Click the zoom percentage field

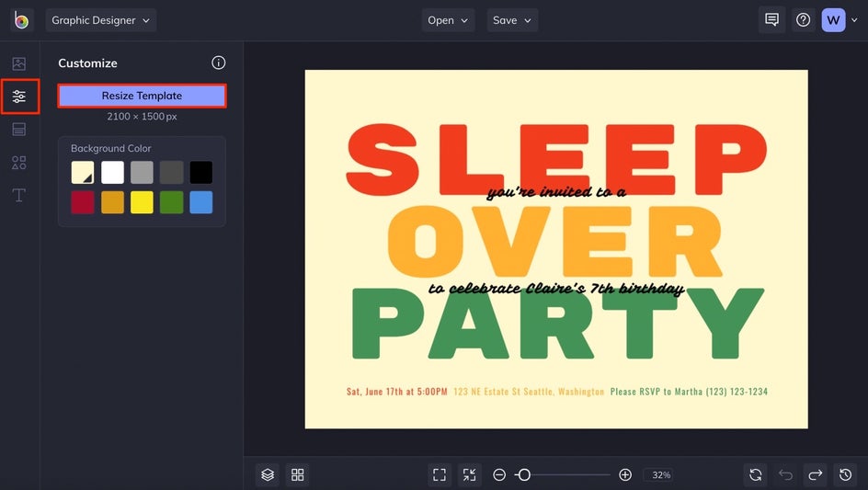[661, 475]
